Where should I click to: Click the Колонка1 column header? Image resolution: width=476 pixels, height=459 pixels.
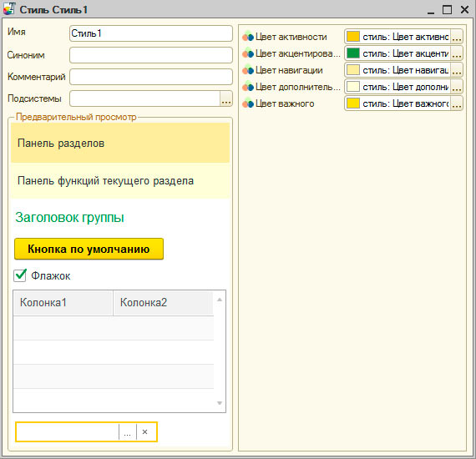pyautogui.click(x=63, y=303)
